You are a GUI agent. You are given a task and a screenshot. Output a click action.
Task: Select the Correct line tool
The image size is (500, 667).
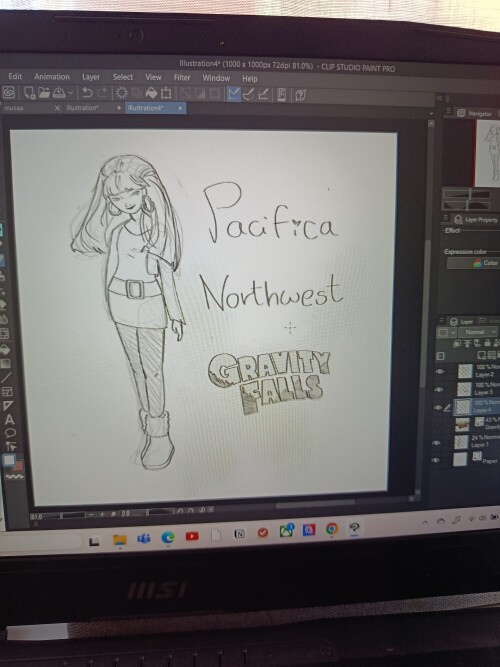coord(11,446)
